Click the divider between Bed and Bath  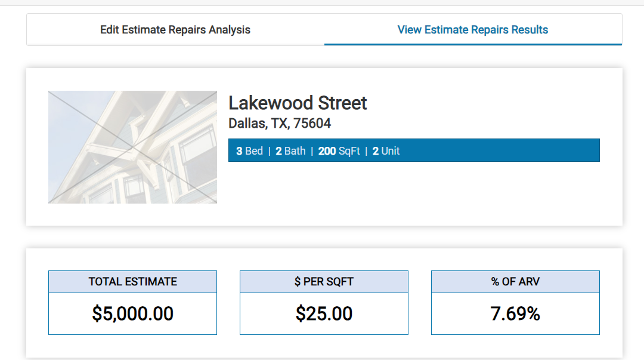[x=269, y=151]
